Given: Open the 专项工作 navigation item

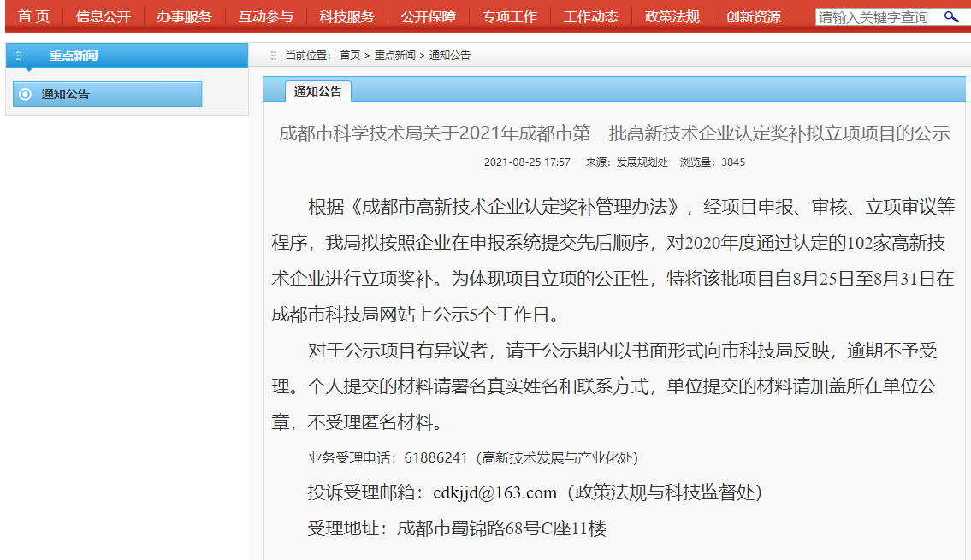Looking at the screenshot, I should click(x=509, y=16).
